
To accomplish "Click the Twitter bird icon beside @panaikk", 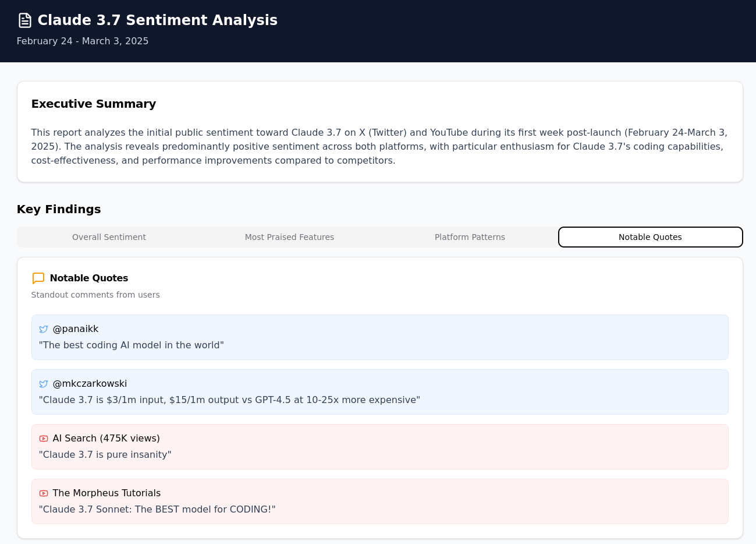I will pos(44,329).
